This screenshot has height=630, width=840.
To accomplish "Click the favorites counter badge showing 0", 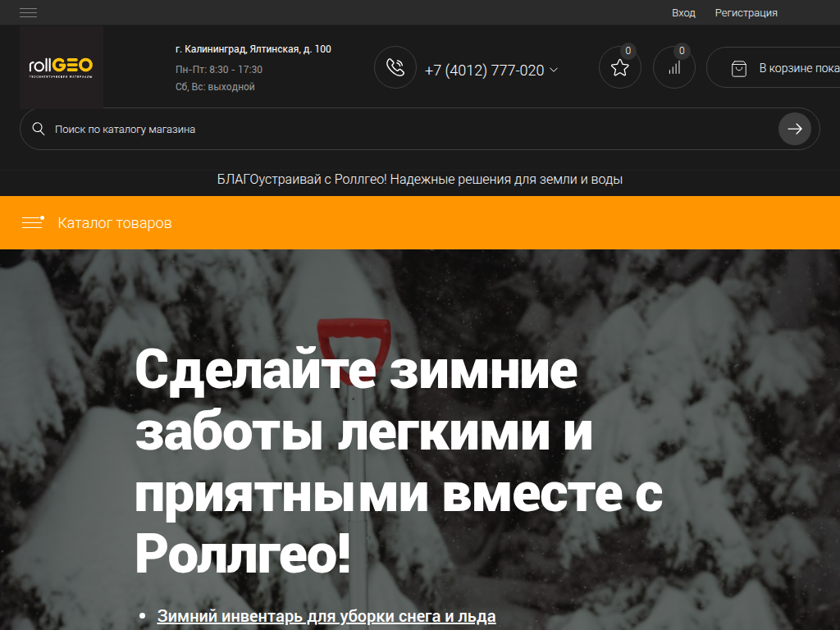I will [628, 50].
